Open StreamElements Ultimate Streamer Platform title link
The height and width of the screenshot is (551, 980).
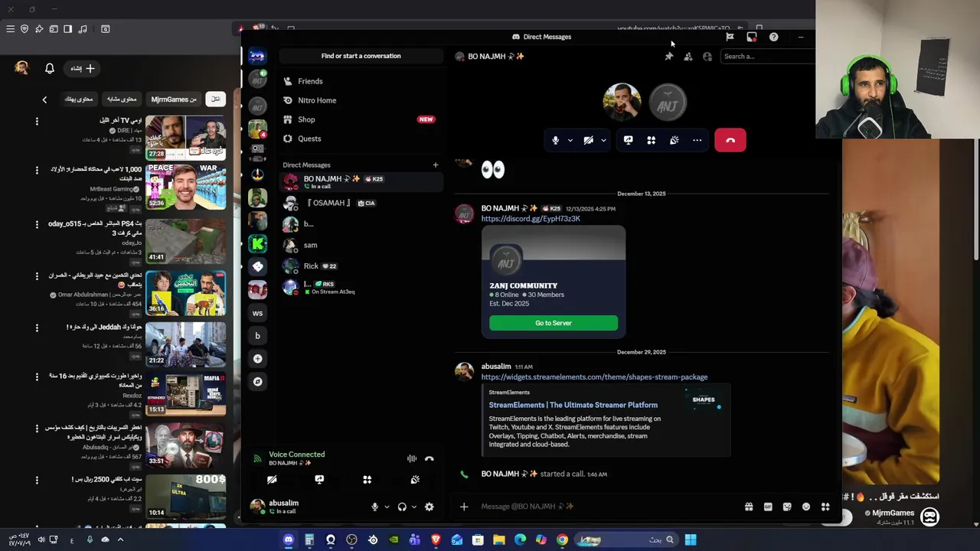[x=573, y=405]
